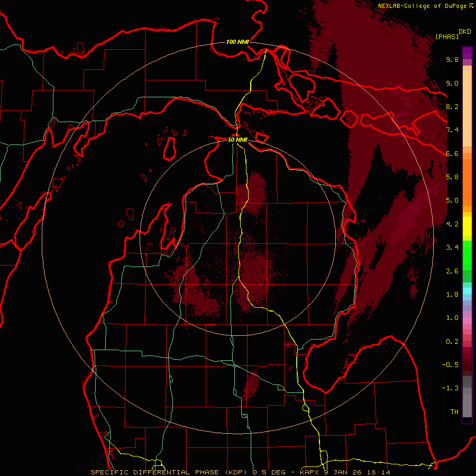Viewport: 476px width, 476px height.
Task: Click the 1.8 scale value
Action: 452,294
